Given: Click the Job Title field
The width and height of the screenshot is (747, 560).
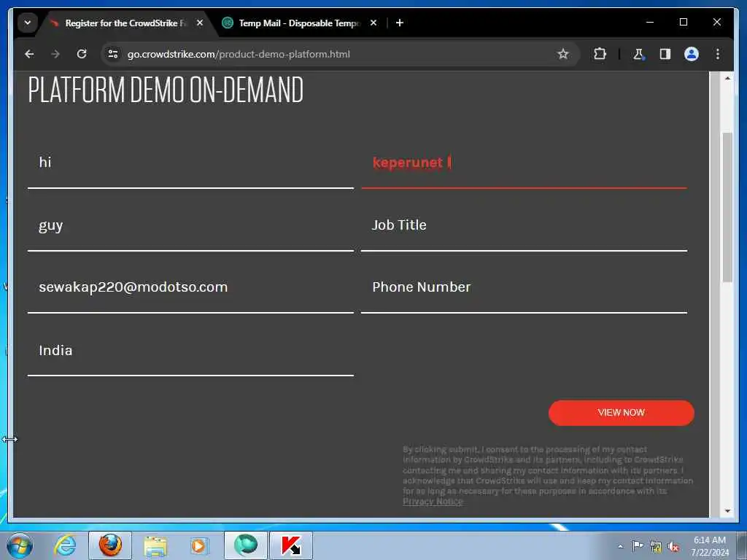Looking at the screenshot, I should point(524,226).
